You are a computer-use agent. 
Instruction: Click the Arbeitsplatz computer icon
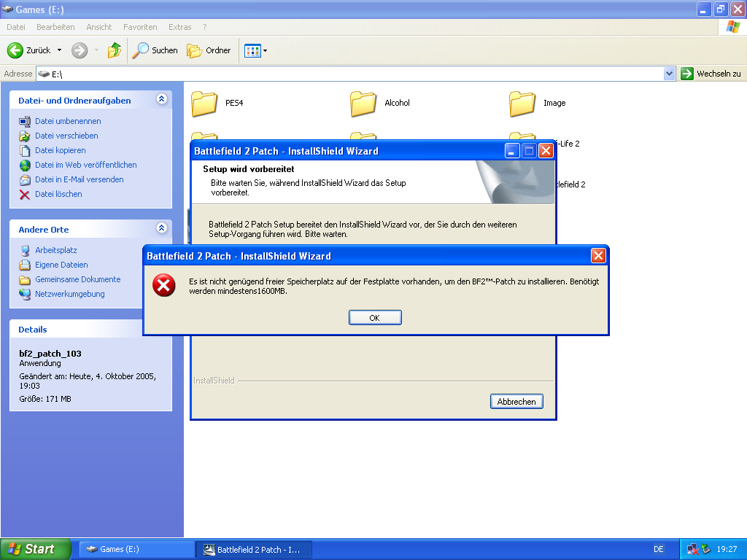click(x=25, y=251)
